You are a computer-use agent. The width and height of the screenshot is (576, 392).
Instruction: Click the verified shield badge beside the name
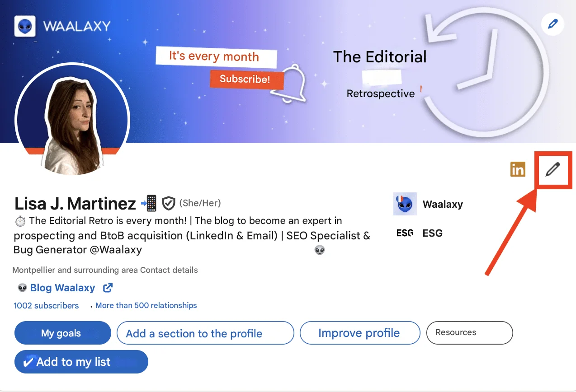[169, 203]
